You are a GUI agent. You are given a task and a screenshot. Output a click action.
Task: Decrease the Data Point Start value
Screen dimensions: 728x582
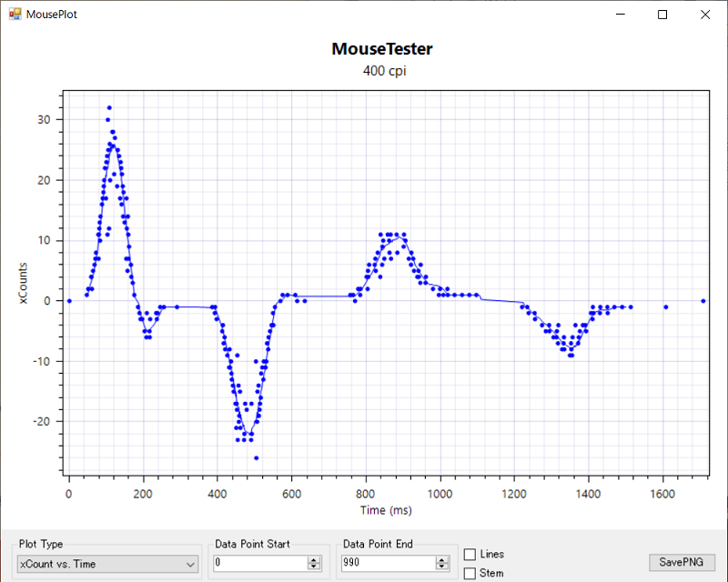coord(314,567)
